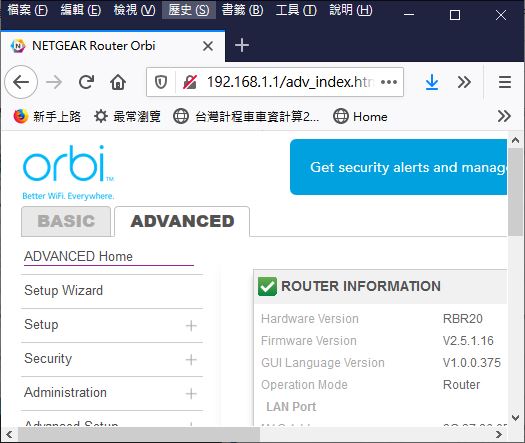This screenshot has width=525, height=443.
Task: Open the browser home page icon
Action: (118, 82)
